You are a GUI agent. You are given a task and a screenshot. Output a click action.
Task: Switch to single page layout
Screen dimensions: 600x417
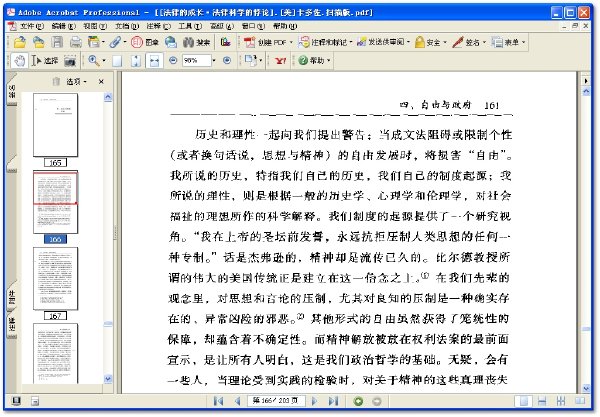[x=524, y=401]
